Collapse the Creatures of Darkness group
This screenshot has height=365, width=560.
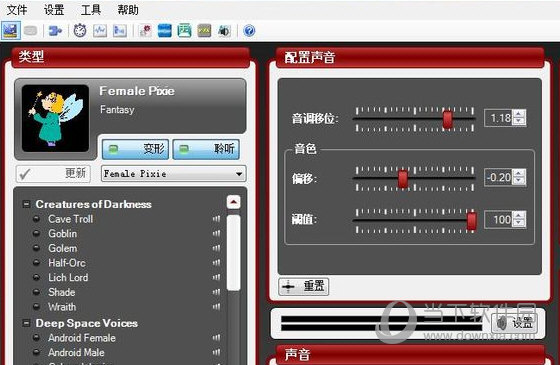coord(26,204)
